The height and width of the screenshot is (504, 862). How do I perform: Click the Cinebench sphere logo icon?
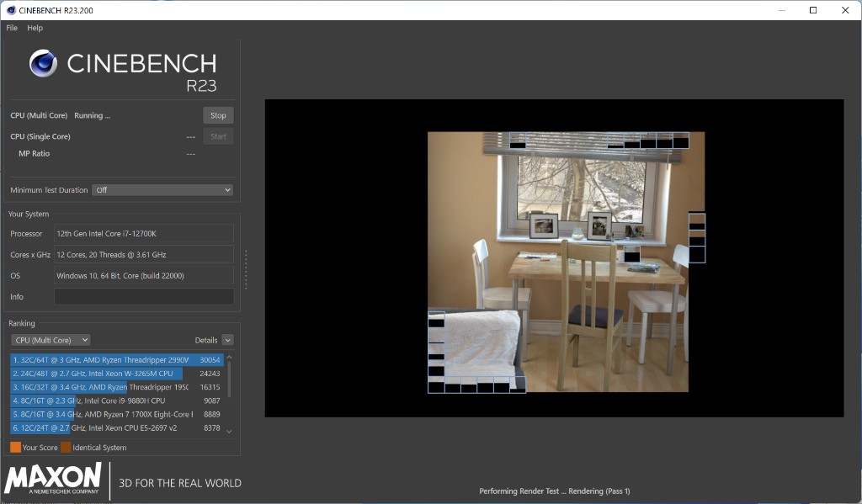[x=43, y=64]
